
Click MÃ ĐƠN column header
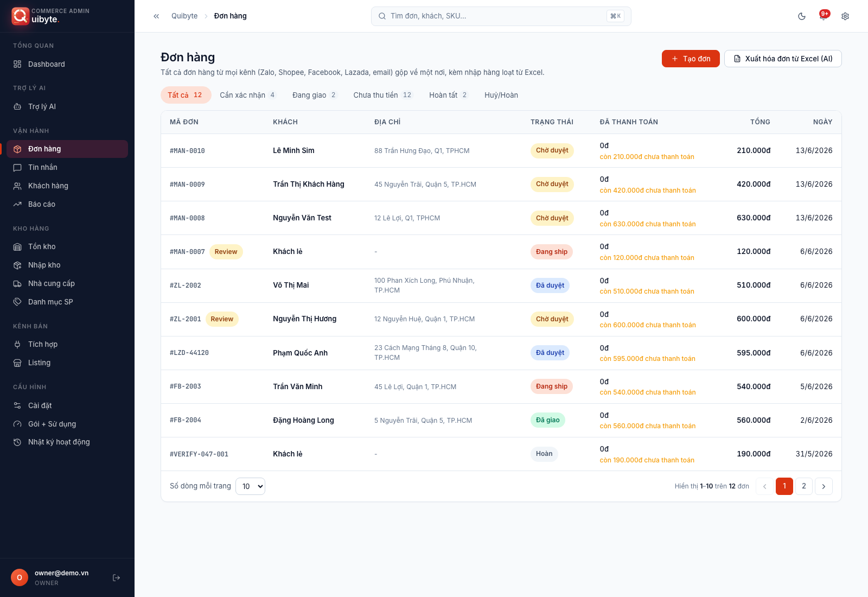tap(184, 122)
